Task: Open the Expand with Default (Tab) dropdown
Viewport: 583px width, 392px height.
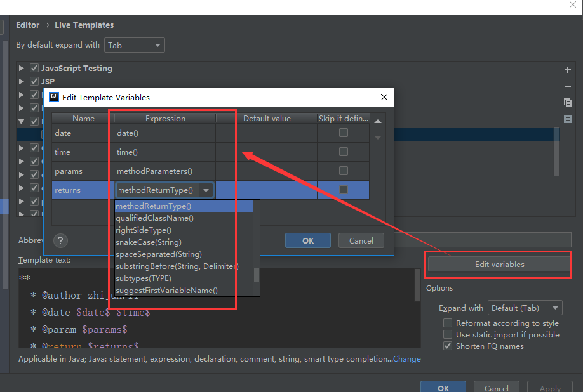Action: pyautogui.click(x=525, y=308)
